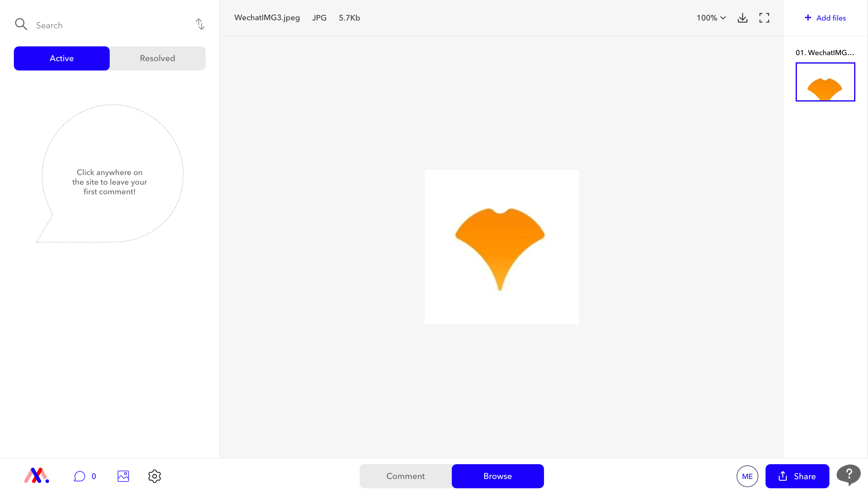Open the help question bubble

click(848, 475)
